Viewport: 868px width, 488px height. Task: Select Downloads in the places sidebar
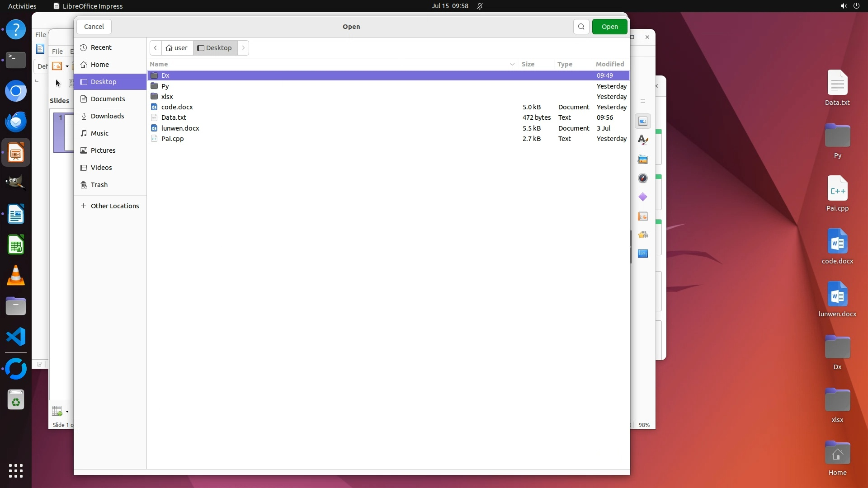[107, 116]
